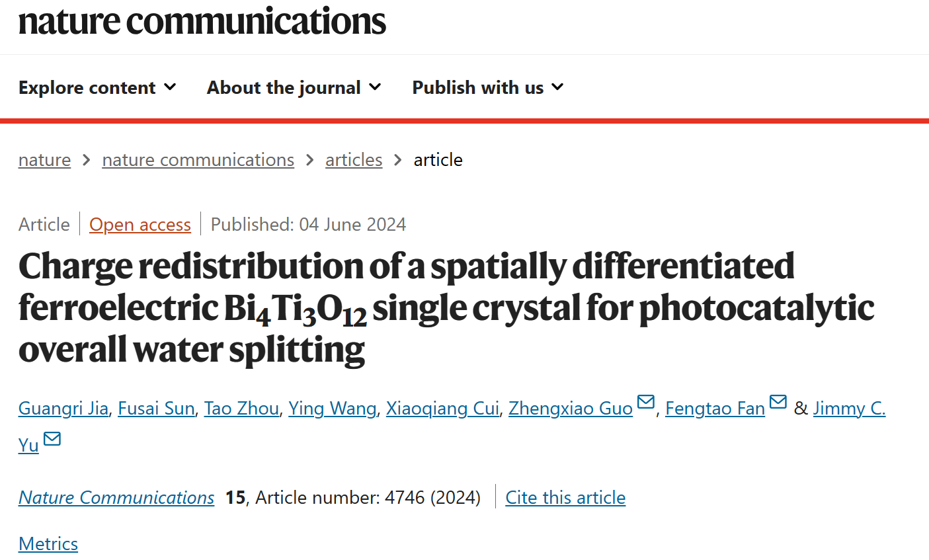Open the About the journal menu

(294, 87)
